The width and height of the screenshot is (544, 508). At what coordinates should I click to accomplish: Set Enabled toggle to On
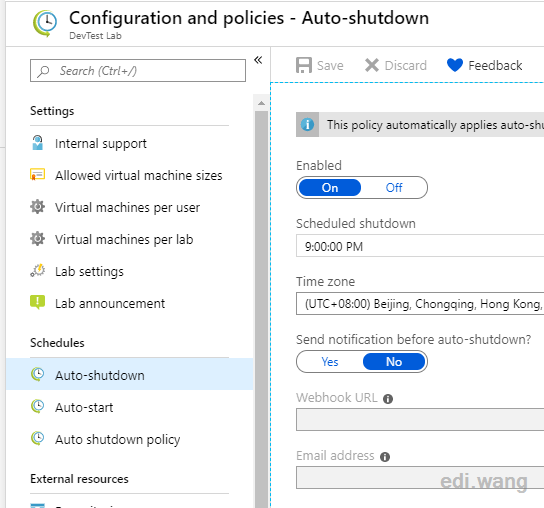click(330, 188)
